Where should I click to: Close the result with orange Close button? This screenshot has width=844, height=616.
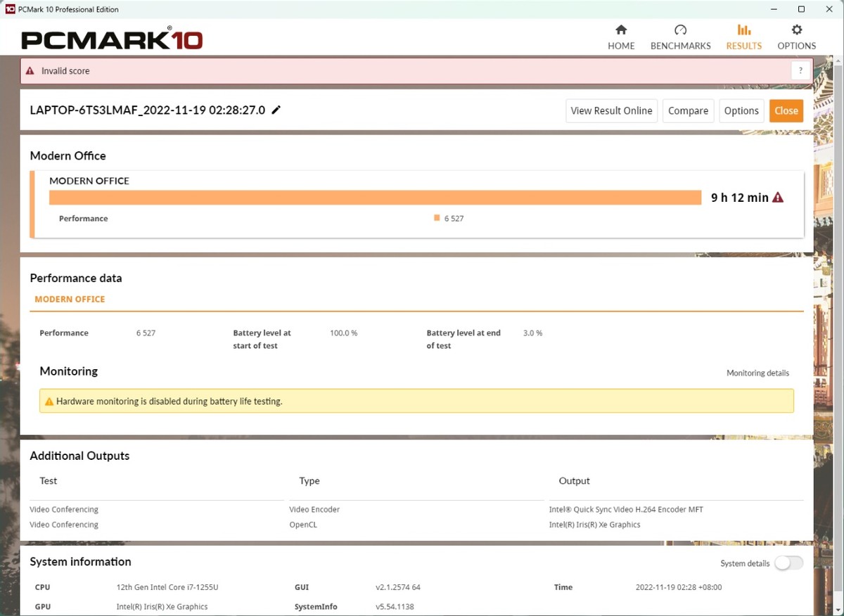pyautogui.click(x=786, y=110)
